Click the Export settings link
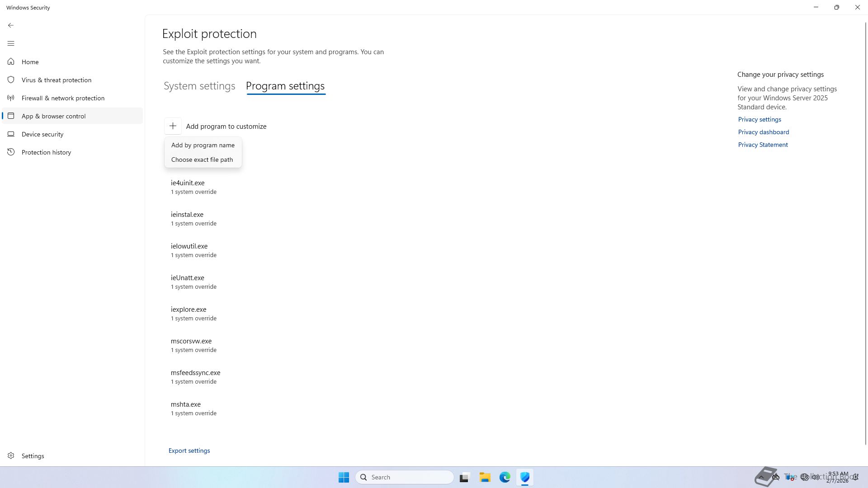 (189, 450)
